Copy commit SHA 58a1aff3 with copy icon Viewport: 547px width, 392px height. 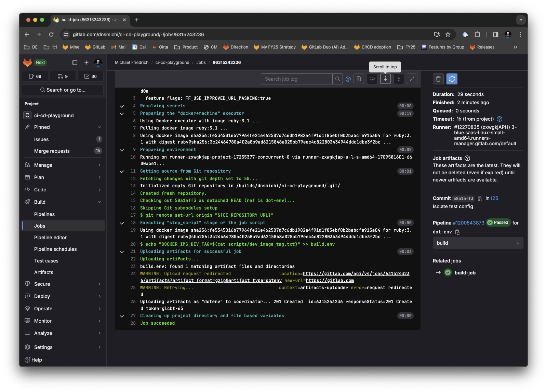point(480,198)
